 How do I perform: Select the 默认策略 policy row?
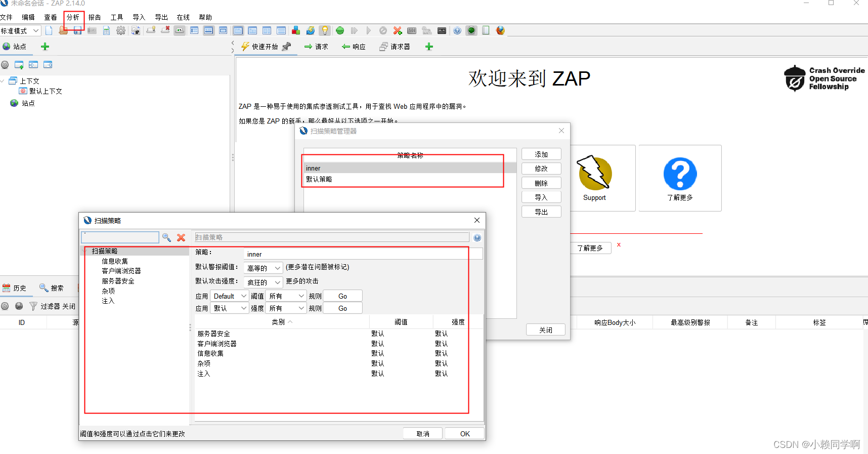pyautogui.click(x=410, y=179)
